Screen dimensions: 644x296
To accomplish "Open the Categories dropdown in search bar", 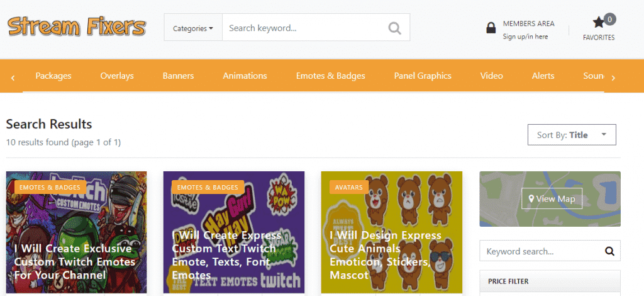I will pos(193,28).
